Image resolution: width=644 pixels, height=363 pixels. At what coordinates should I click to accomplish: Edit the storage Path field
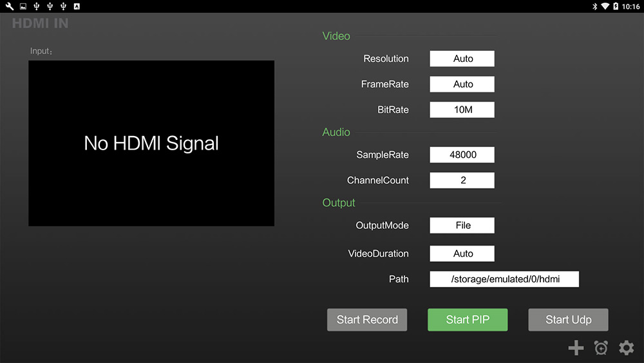pos(504,279)
